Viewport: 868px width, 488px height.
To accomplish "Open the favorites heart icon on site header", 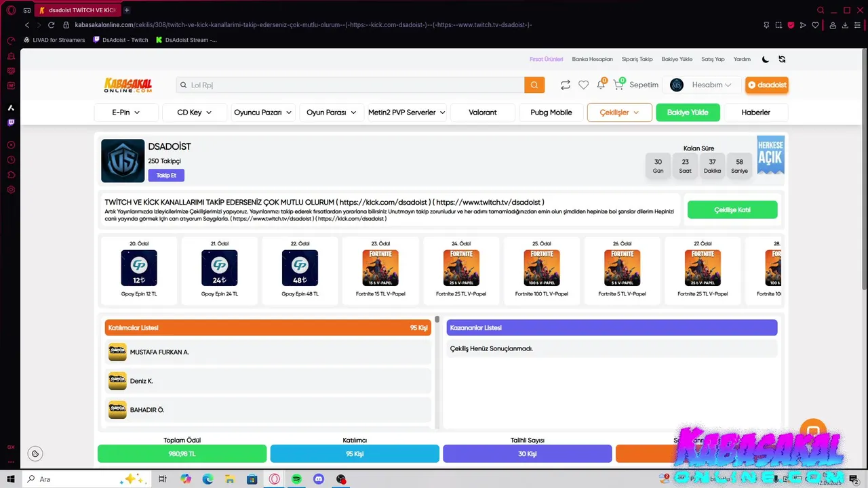I will (x=583, y=85).
